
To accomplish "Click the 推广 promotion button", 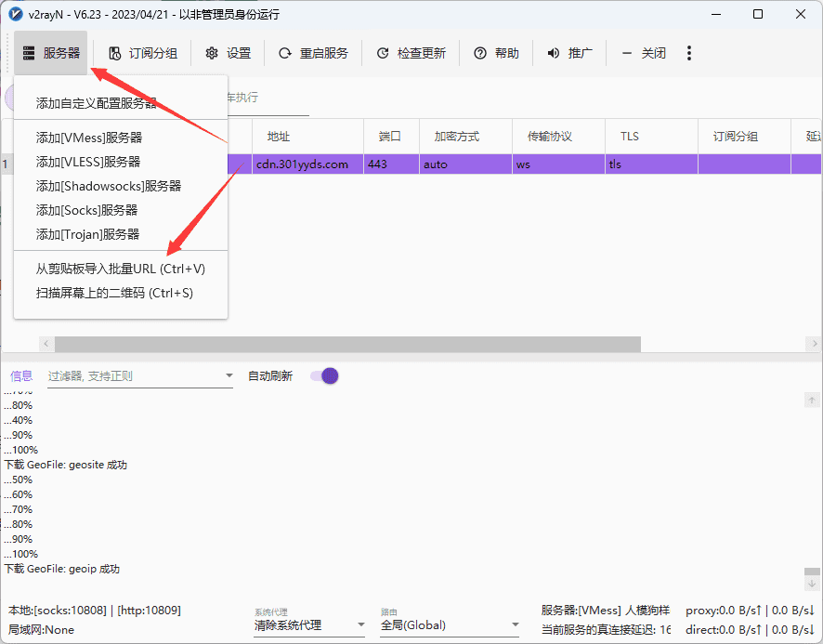I will pos(569,53).
